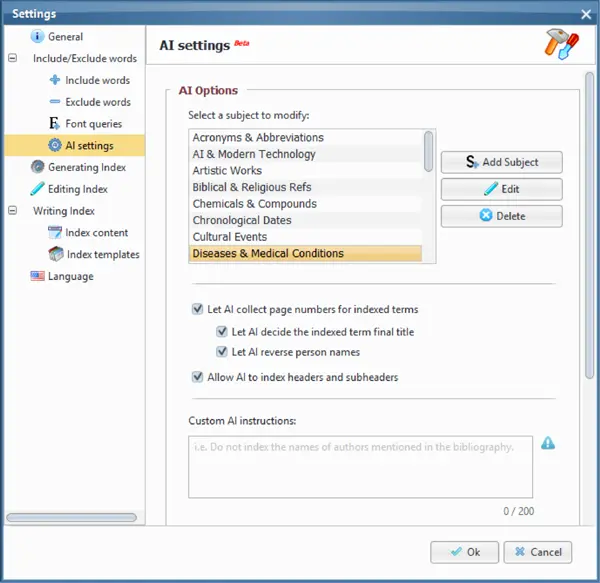The width and height of the screenshot is (600, 583).
Task: Click the sidebar horizontal scrollbar
Action: 72,517
